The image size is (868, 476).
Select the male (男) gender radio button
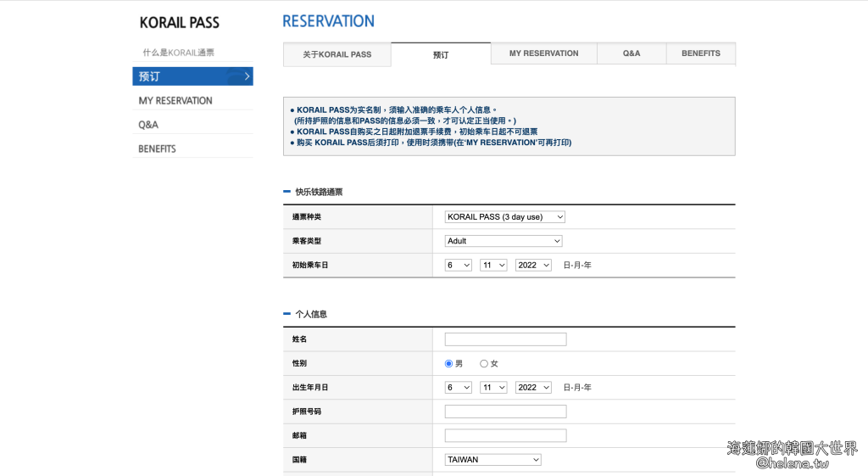(449, 364)
